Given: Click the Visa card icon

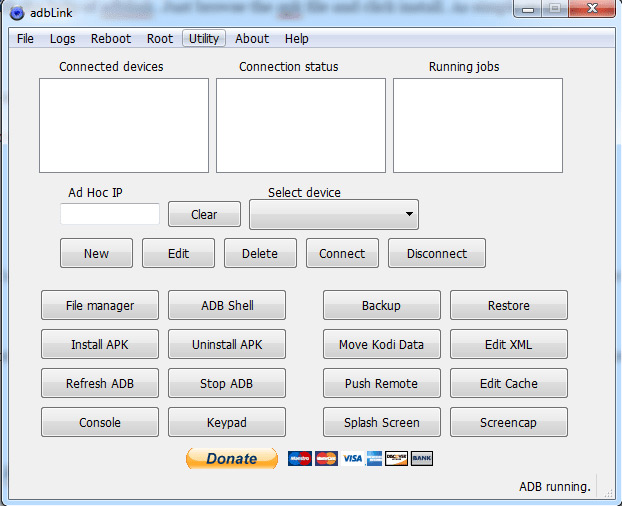Looking at the screenshot, I should [352, 458].
